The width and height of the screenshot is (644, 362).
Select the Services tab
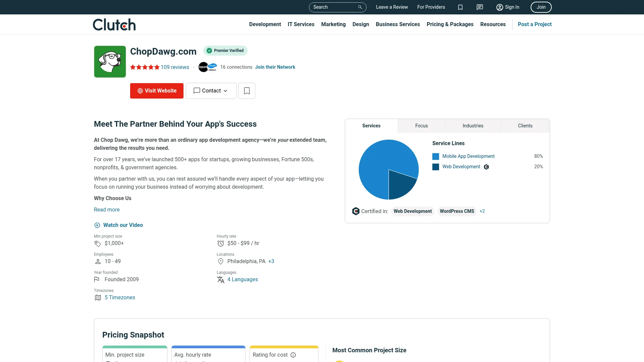coord(371,126)
